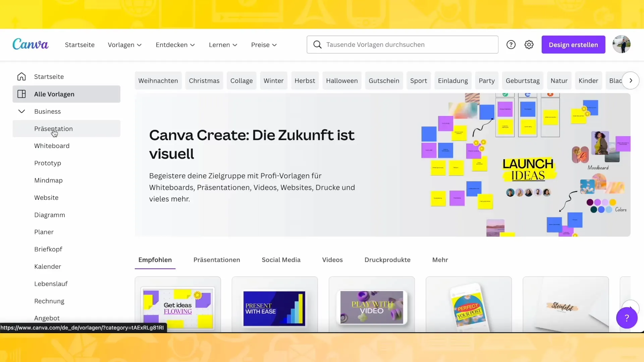Select the Collage category chip

click(x=241, y=80)
